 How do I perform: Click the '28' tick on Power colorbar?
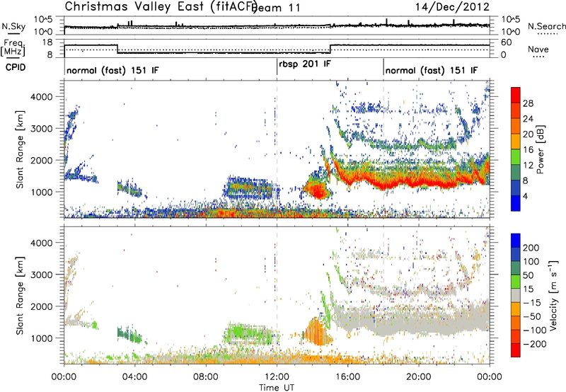[x=528, y=103]
